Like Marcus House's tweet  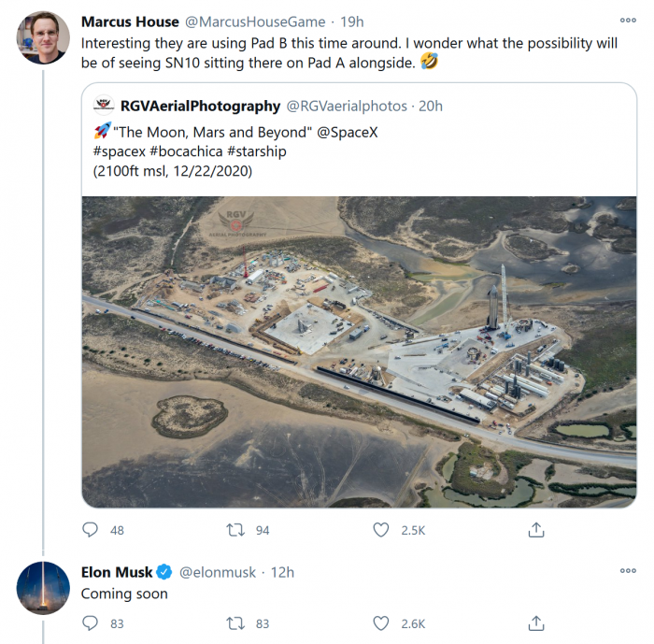coord(381,530)
